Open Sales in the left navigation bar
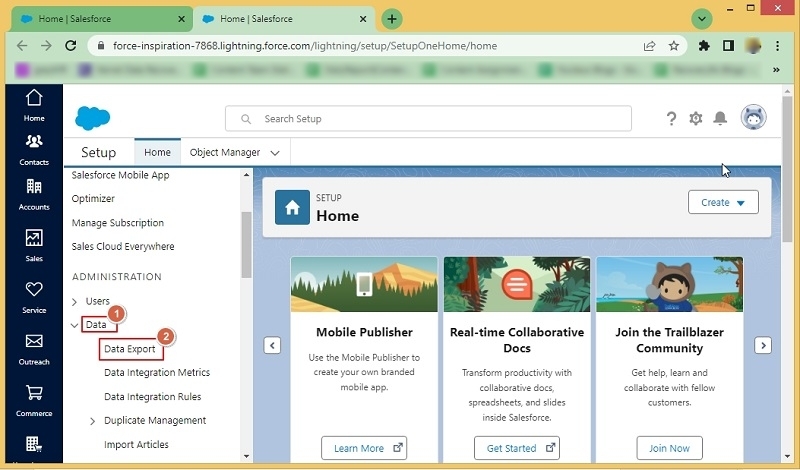The width and height of the screenshot is (800, 470). [34, 245]
